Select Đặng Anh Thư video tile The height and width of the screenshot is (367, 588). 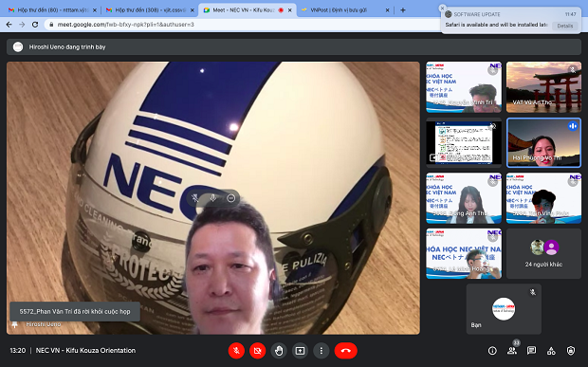tap(464, 198)
